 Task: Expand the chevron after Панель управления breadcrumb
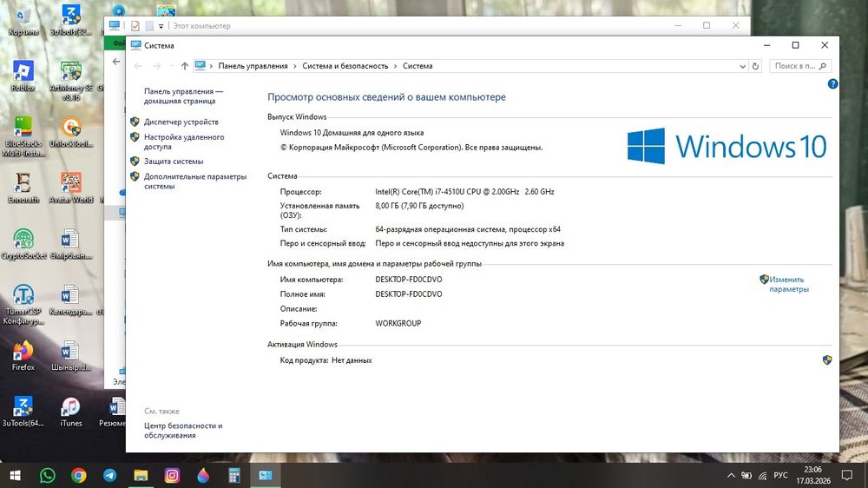point(295,66)
